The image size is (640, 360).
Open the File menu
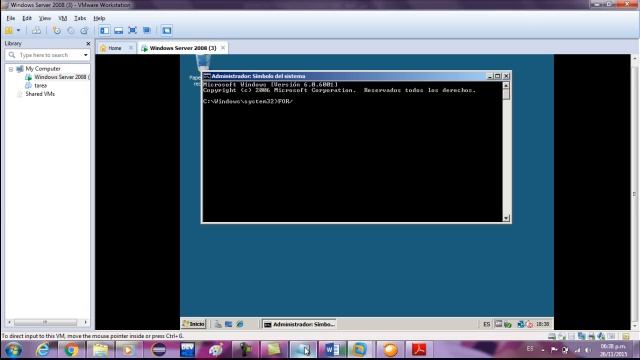pos(11,18)
